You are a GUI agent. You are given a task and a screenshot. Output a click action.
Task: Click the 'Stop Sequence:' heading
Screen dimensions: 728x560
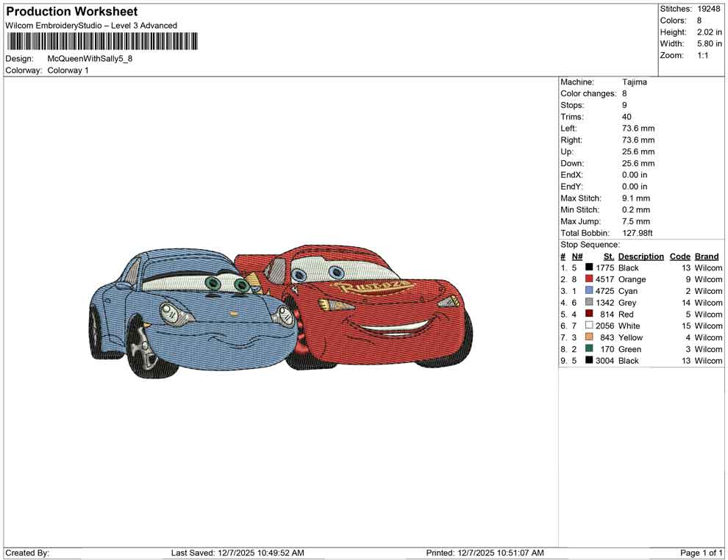click(590, 245)
